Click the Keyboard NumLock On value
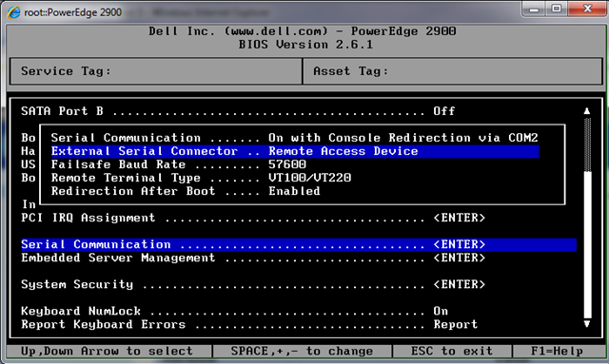The height and width of the screenshot is (364, 609). (441, 311)
